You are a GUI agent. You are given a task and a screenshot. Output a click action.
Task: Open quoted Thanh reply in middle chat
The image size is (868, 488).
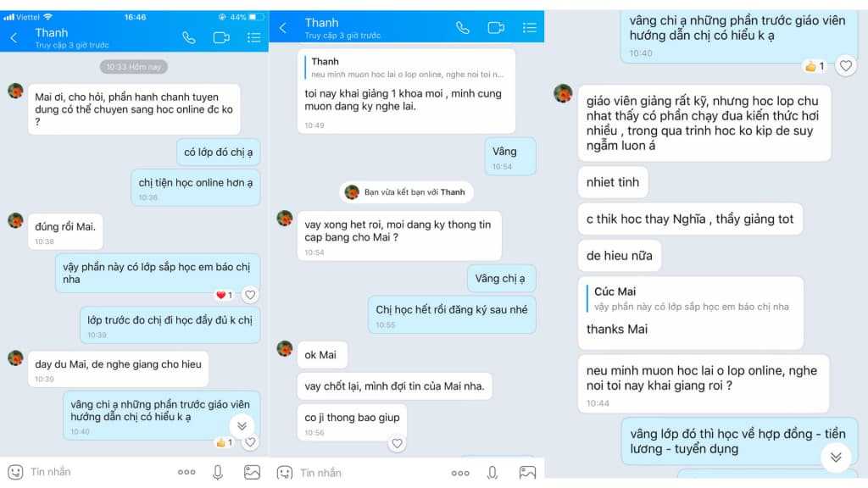click(406, 68)
